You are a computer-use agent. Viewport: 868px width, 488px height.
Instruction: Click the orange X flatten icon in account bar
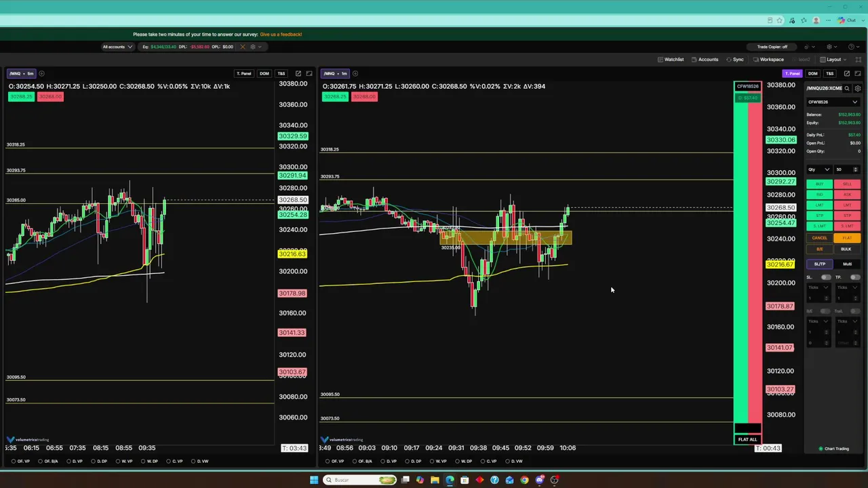coord(242,47)
